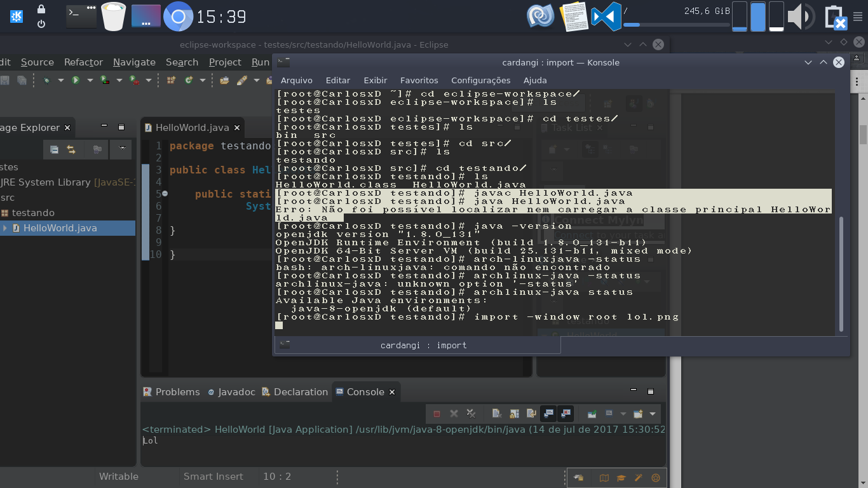Open Visual Studio Code from the panel

(x=606, y=17)
